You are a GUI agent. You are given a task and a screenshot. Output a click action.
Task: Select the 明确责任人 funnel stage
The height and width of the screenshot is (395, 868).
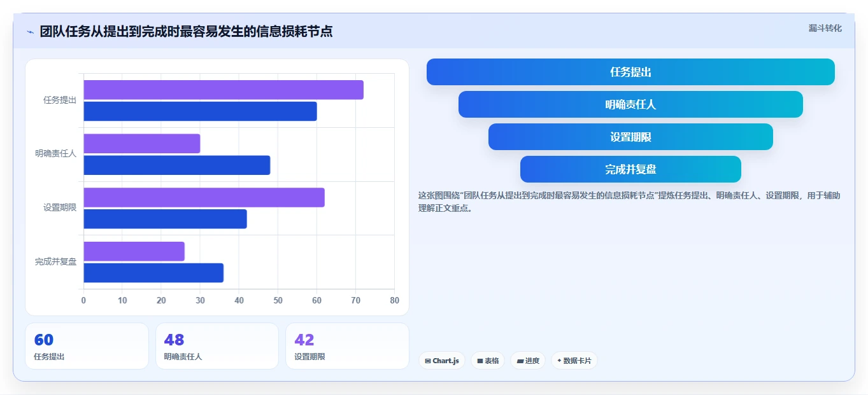[x=630, y=104]
